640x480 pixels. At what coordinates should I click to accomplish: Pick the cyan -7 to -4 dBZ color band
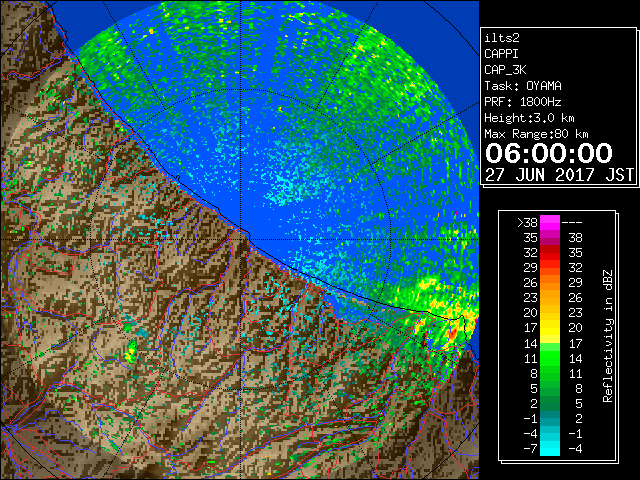(550, 449)
